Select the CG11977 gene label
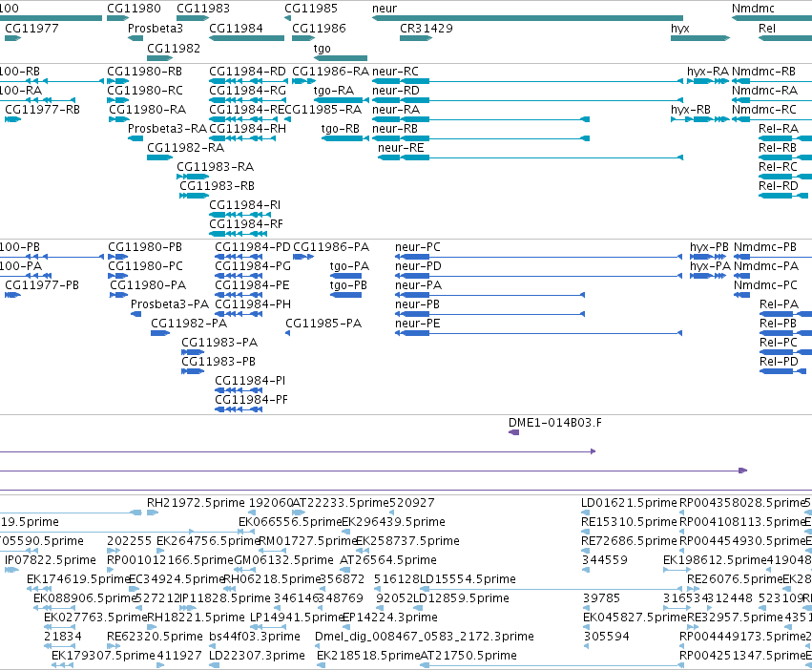812x670 pixels. (31, 28)
